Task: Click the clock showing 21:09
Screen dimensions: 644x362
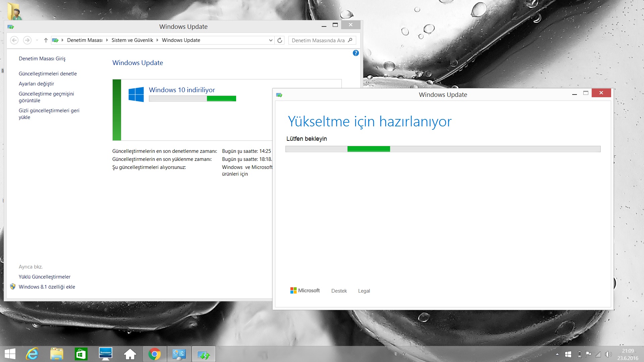Action: [628, 351]
